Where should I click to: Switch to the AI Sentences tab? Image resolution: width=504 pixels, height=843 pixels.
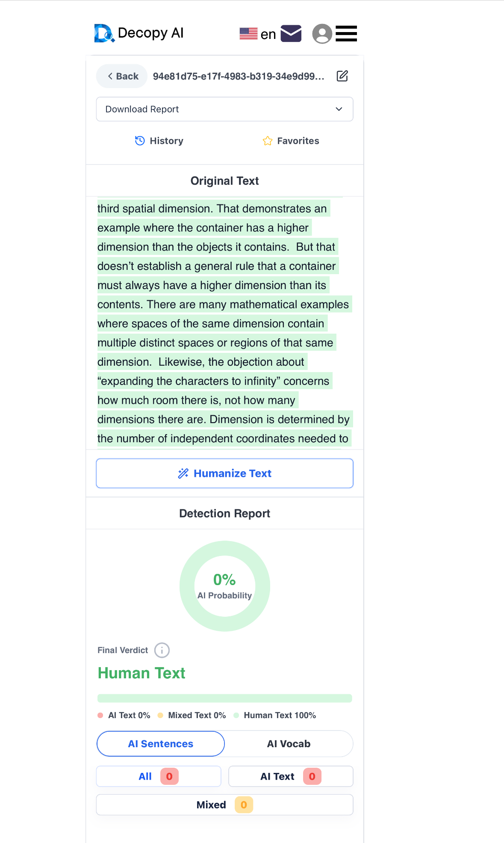pos(161,744)
